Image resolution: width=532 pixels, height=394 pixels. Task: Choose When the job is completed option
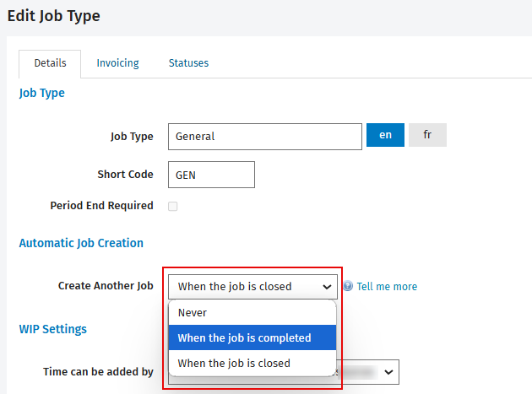(x=252, y=337)
